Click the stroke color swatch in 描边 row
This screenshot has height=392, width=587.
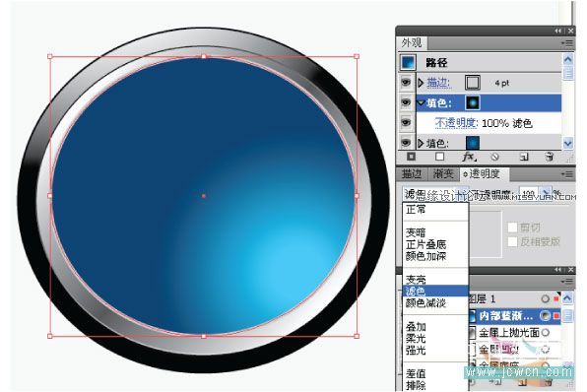473,83
